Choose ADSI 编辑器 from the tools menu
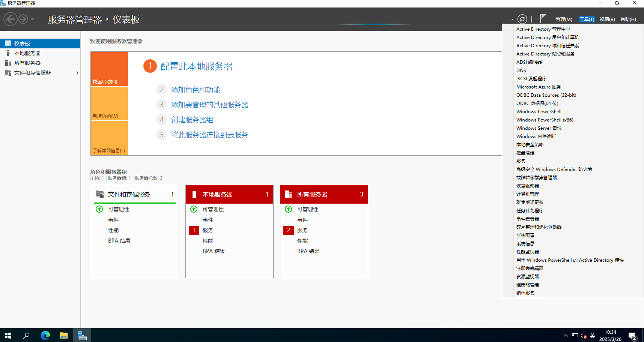Image resolution: width=644 pixels, height=342 pixels. [x=529, y=62]
